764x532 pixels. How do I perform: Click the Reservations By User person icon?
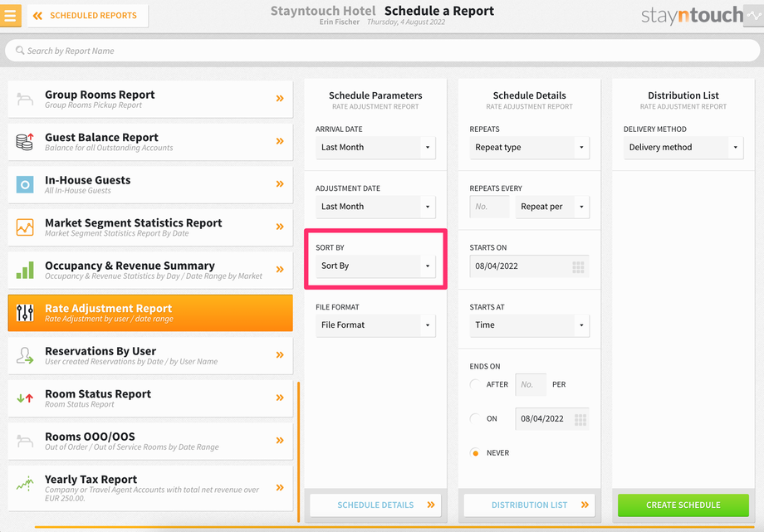pyautogui.click(x=25, y=356)
